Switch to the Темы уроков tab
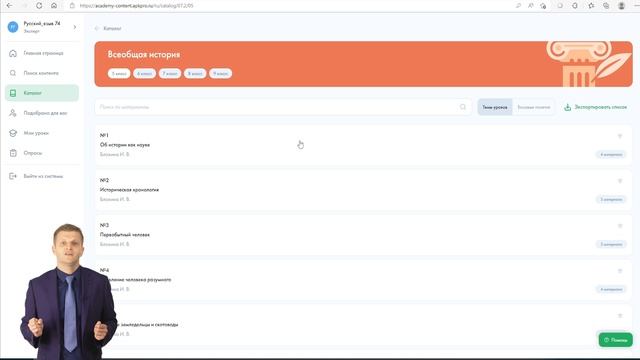The width and height of the screenshot is (640, 360). click(495, 107)
